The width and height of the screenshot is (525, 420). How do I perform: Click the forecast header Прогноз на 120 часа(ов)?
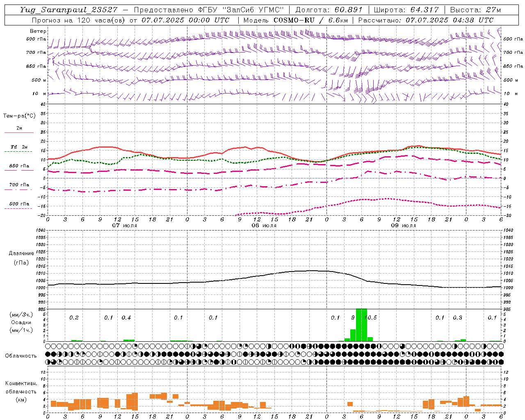(x=79, y=20)
